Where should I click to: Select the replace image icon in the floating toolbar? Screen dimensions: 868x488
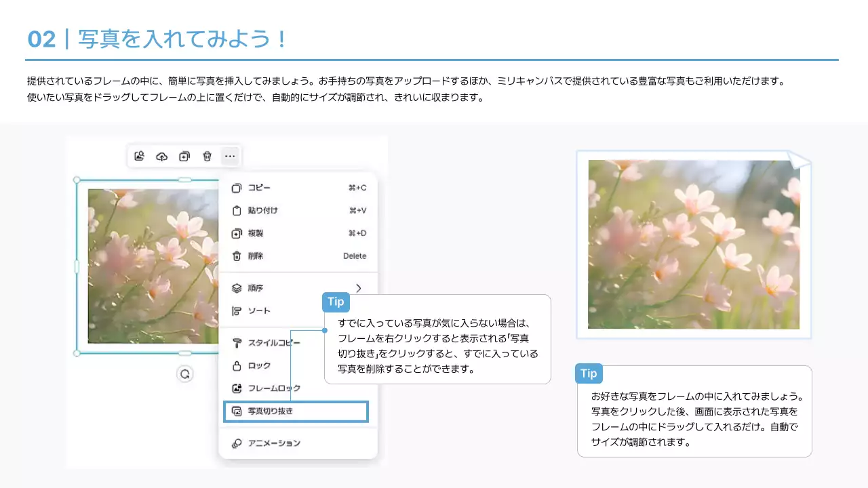[139, 156]
